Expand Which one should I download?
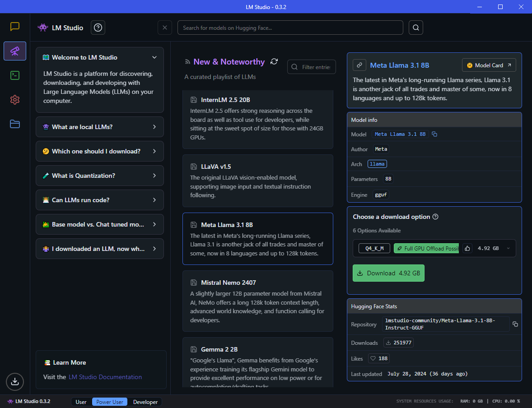The height and width of the screenshot is (408, 532). pyautogui.click(x=100, y=151)
